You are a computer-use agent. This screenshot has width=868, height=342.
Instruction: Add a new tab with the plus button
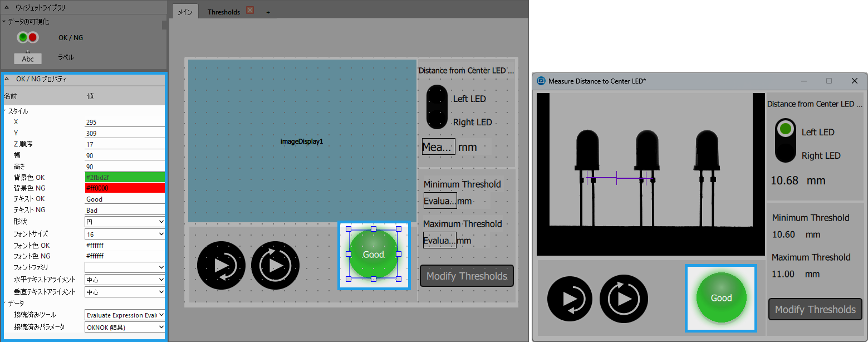click(268, 12)
